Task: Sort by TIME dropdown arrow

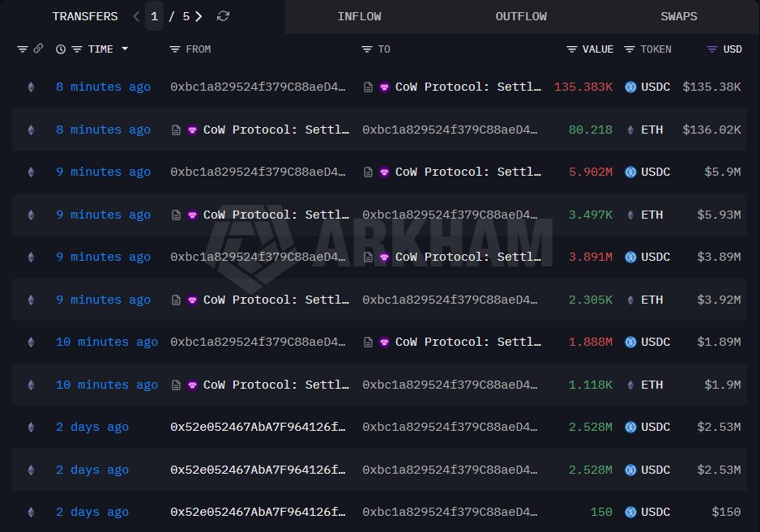Action: coord(125,49)
